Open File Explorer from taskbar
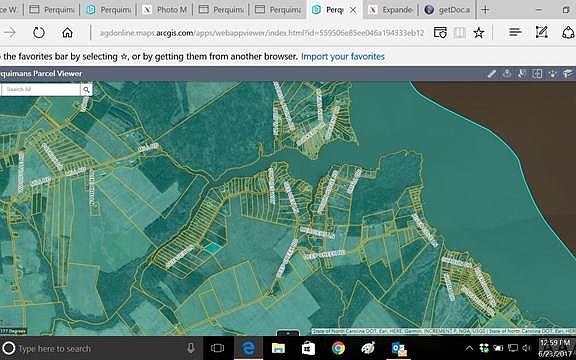Viewport: 576px width, 360px height. [278, 348]
